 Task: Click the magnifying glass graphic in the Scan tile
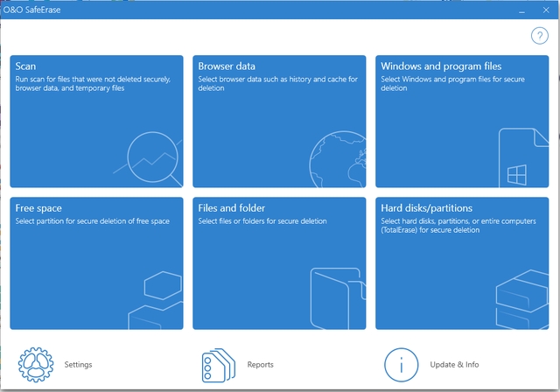(x=154, y=158)
